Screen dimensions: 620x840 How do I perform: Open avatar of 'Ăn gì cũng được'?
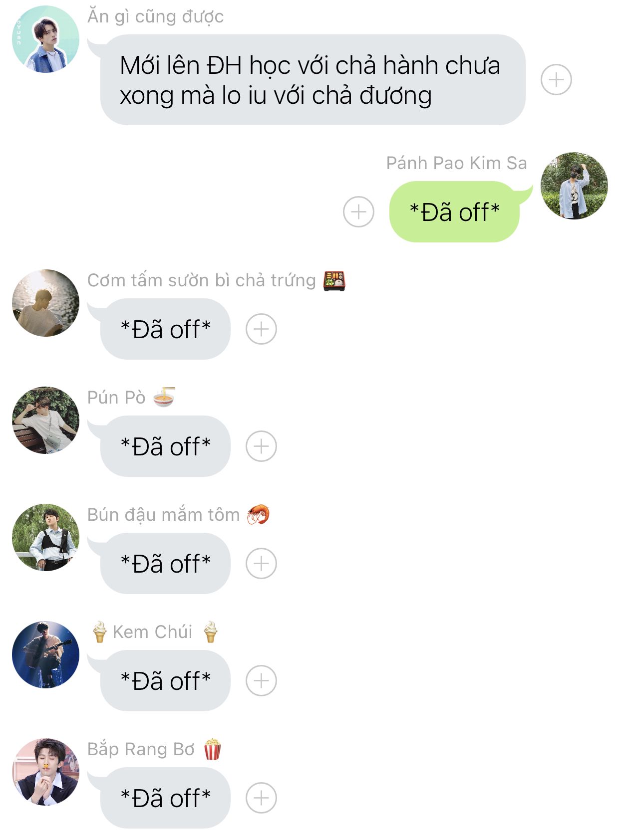45,39
